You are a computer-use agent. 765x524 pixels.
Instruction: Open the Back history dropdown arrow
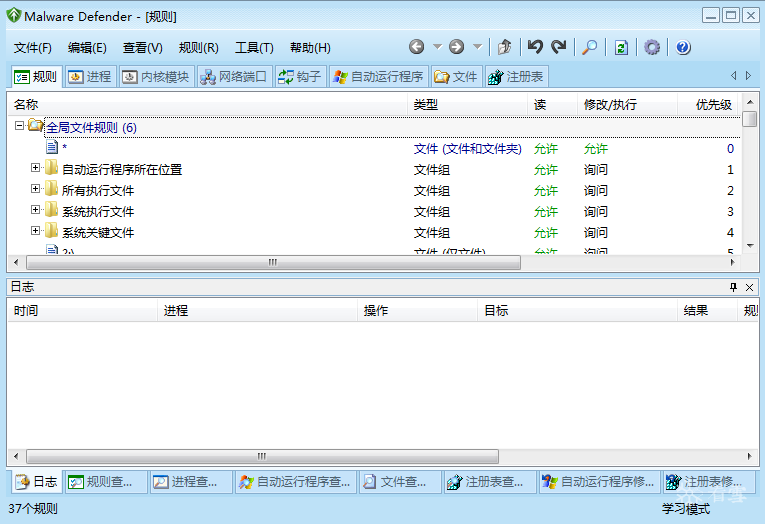pos(437,47)
